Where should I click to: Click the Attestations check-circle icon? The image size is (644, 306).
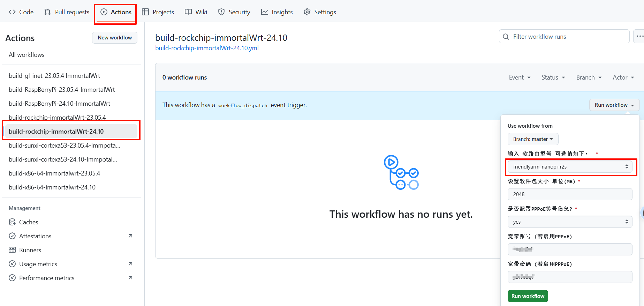tap(12, 236)
